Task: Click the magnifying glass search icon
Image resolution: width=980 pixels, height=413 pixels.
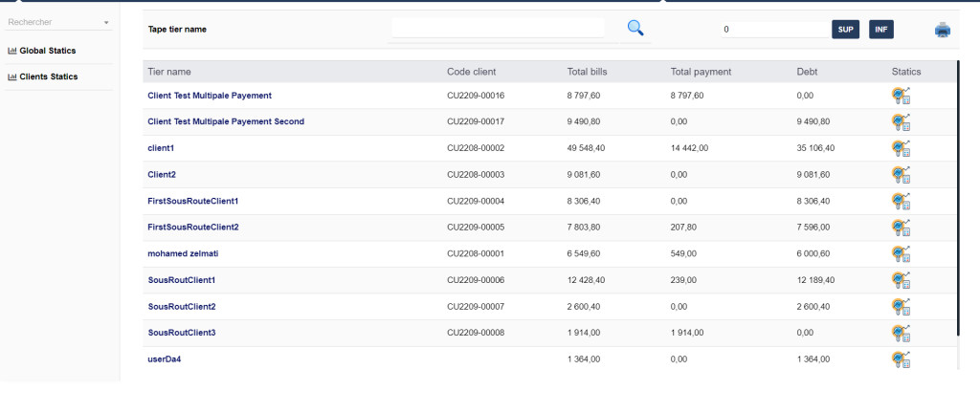Action: click(635, 29)
